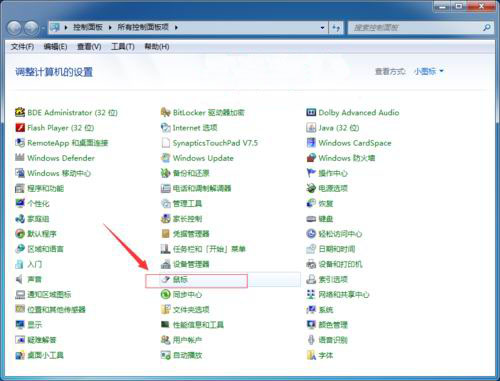This screenshot has height=381, width=500.
Task: Open RemoteApp 和桌面连接 link
Action: pyautogui.click(x=68, y=143)
